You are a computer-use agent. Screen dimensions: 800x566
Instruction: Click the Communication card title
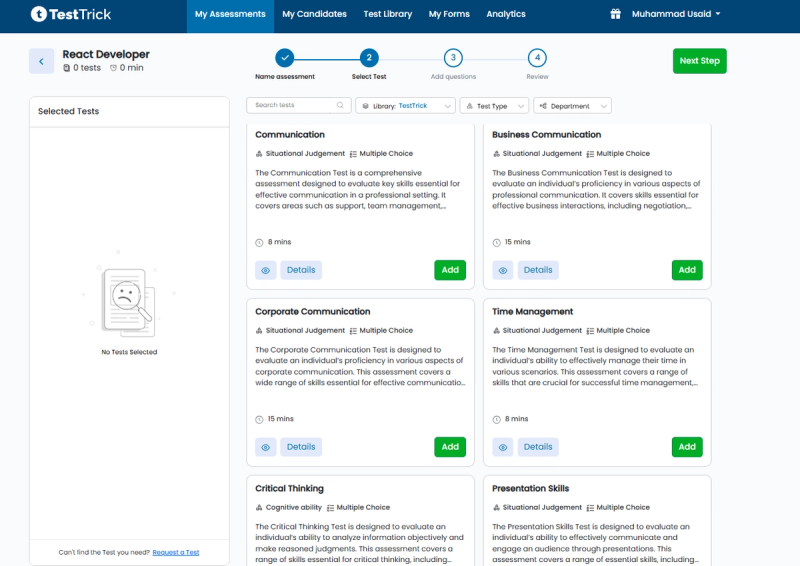point(290,135)
